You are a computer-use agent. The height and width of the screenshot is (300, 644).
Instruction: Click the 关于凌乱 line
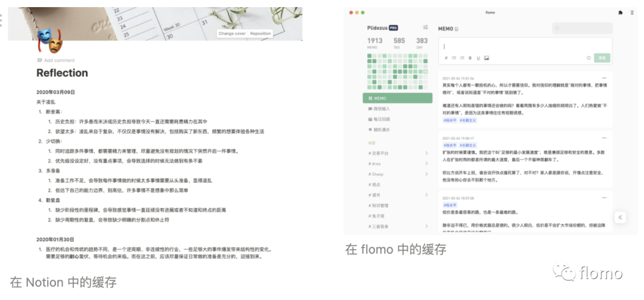click(x=45, y=102)
